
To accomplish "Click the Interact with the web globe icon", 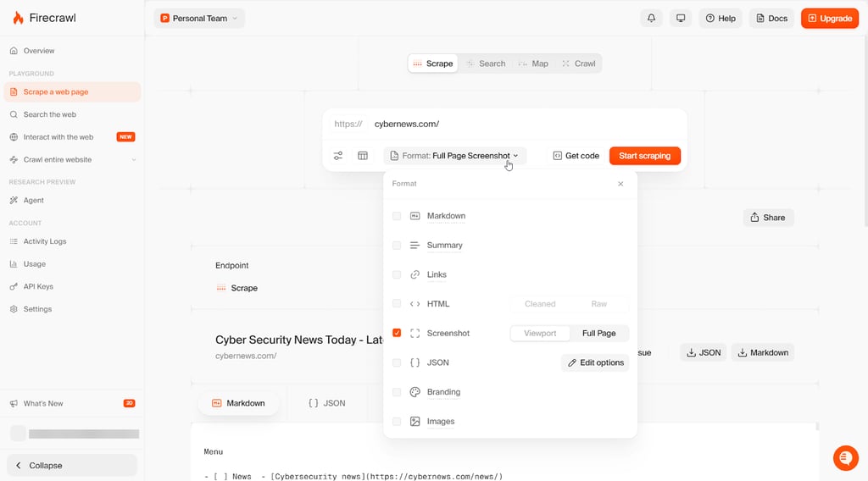I will 14,137.
